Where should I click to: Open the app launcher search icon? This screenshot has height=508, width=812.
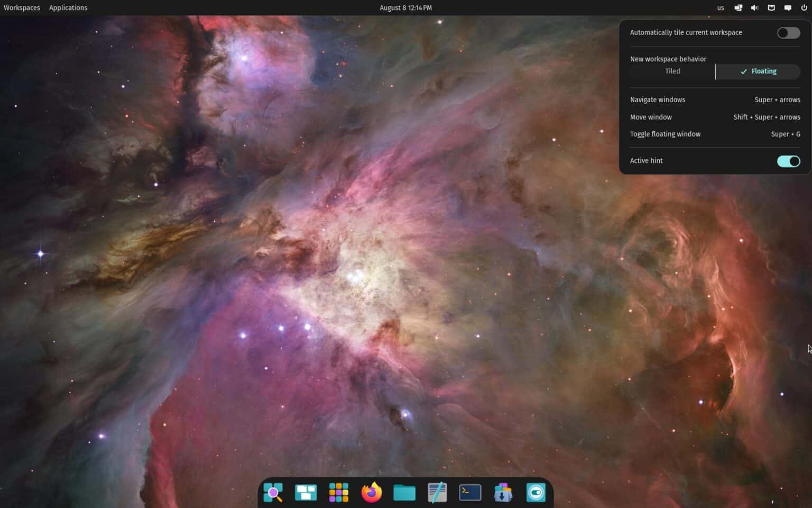tap(273, 492)
